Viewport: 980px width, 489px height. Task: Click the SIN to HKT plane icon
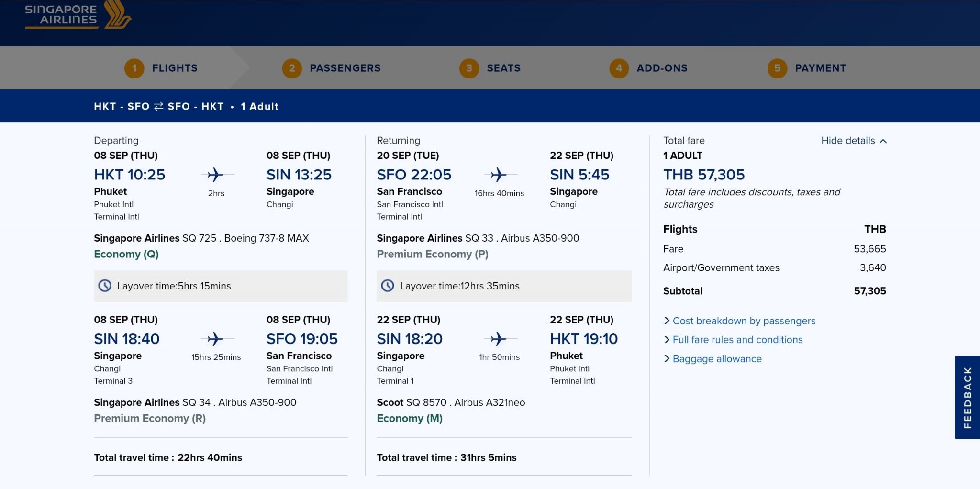[x=499, y=339]
